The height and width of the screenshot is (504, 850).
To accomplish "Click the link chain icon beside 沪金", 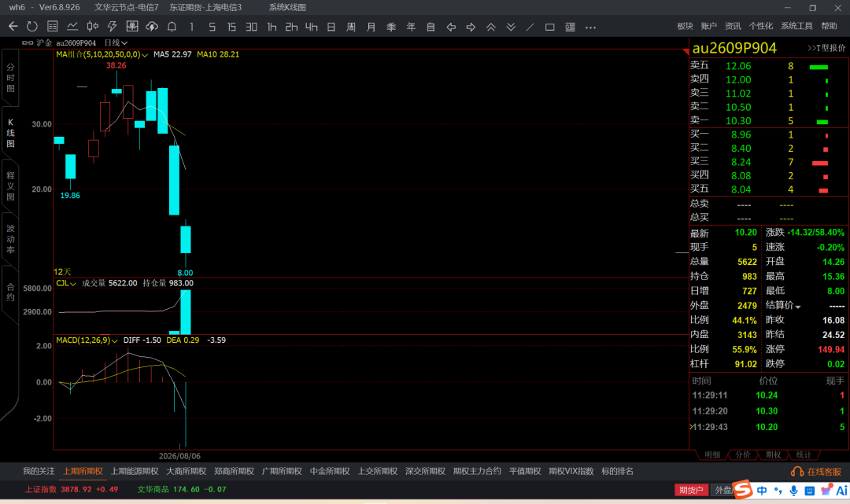I will (x=27, y=42).
